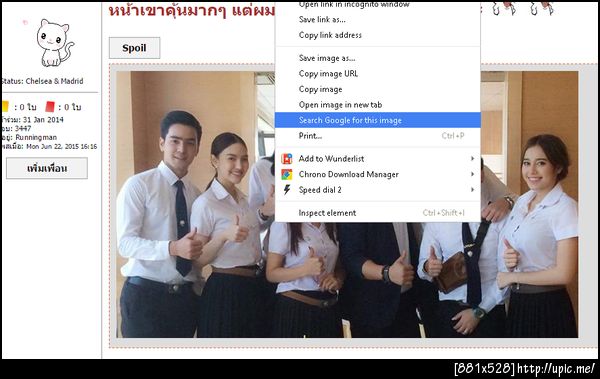Click the Wunderlist red icon
This screenshot has width=600, height=379.
pos(287,158)
